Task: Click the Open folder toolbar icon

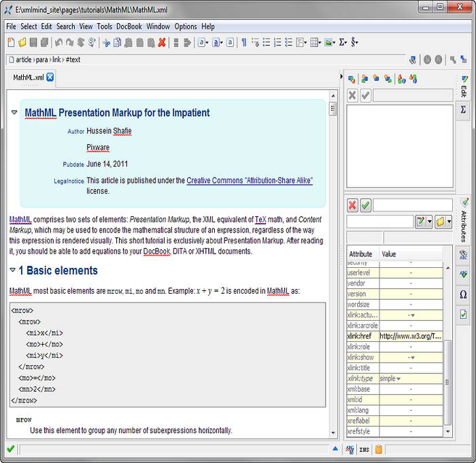Action: (22, 43)
